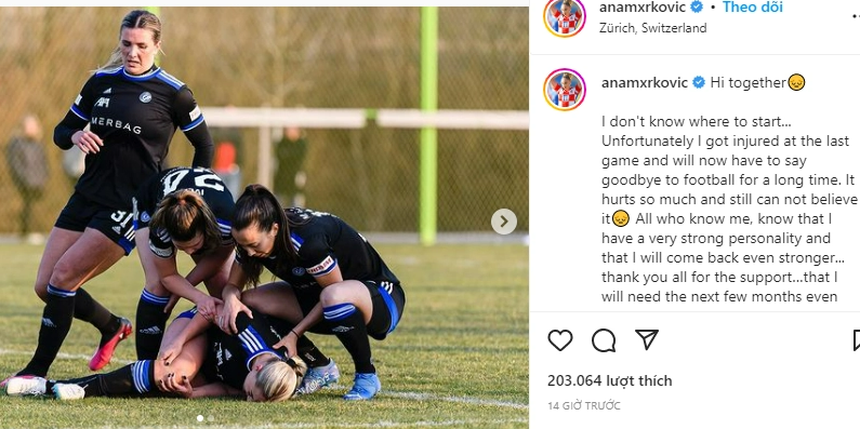860x429 pixels.
Task: Open more options ellipsis in post header
Action: pos(856,18)
